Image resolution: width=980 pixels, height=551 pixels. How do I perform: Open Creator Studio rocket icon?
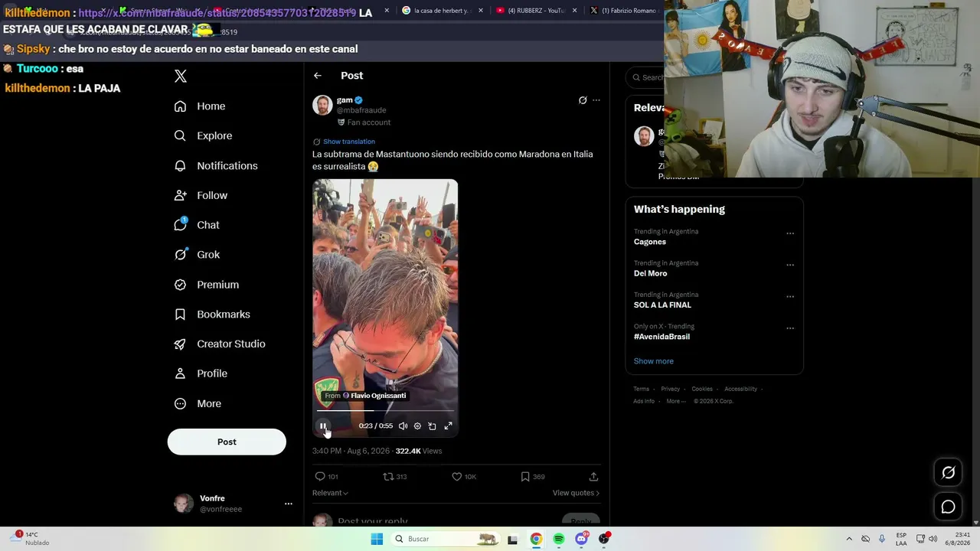[180, 344]
